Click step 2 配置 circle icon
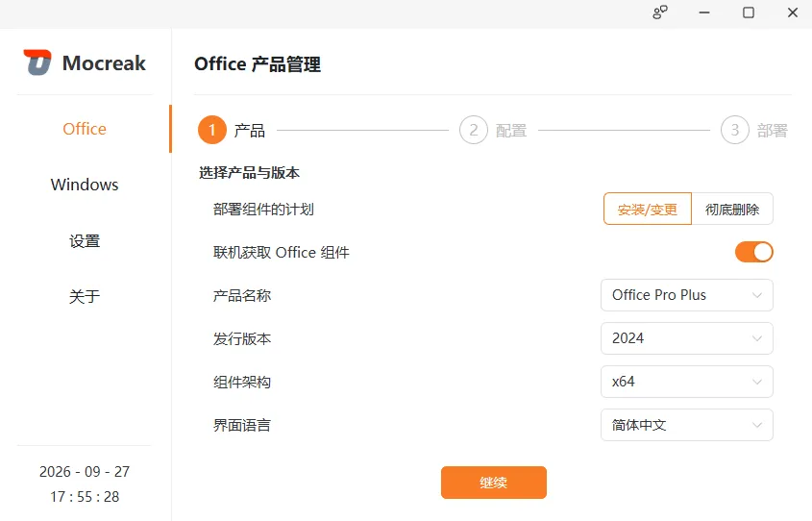Screen dimensions: 812x521 [x=474, y=130]
